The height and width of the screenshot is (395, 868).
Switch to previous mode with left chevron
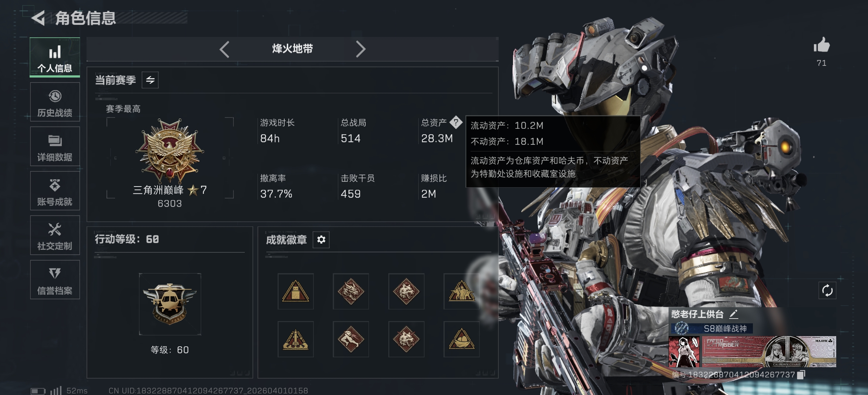click(224, 49)
